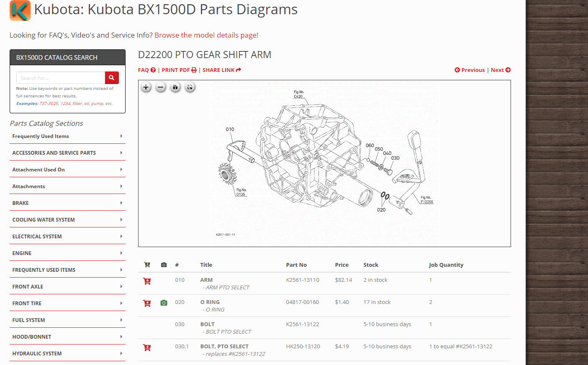Expand ELECTRICAL SYSTEM section
The width and height of the screenshot is (588, 365).
[x=67, y=236]
